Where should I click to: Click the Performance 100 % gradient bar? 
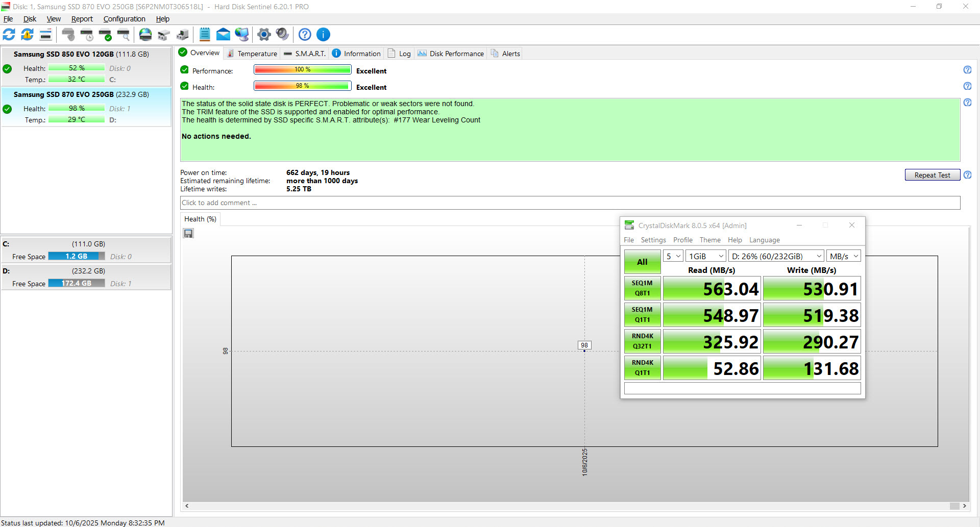pyautogui.click(x=302, y=70)
